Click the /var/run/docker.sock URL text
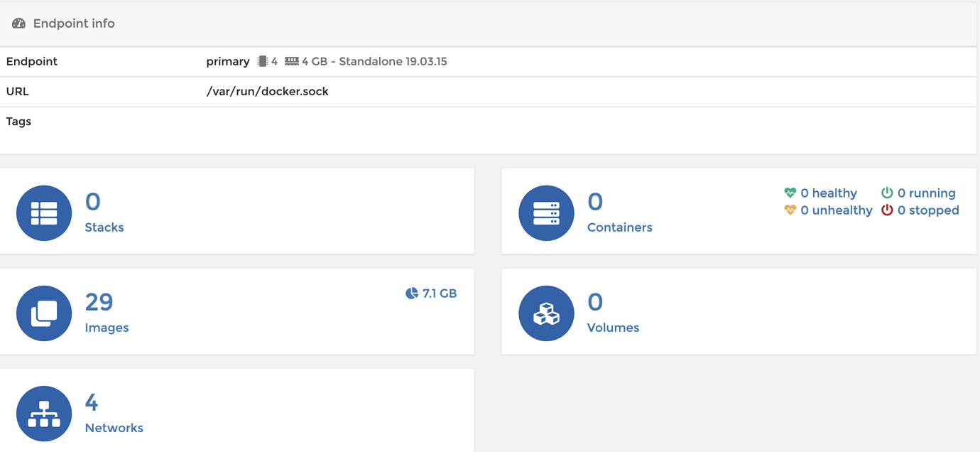The height and width of the screenshot is (452, 980). pyautogui.click(x=268, y=91)
